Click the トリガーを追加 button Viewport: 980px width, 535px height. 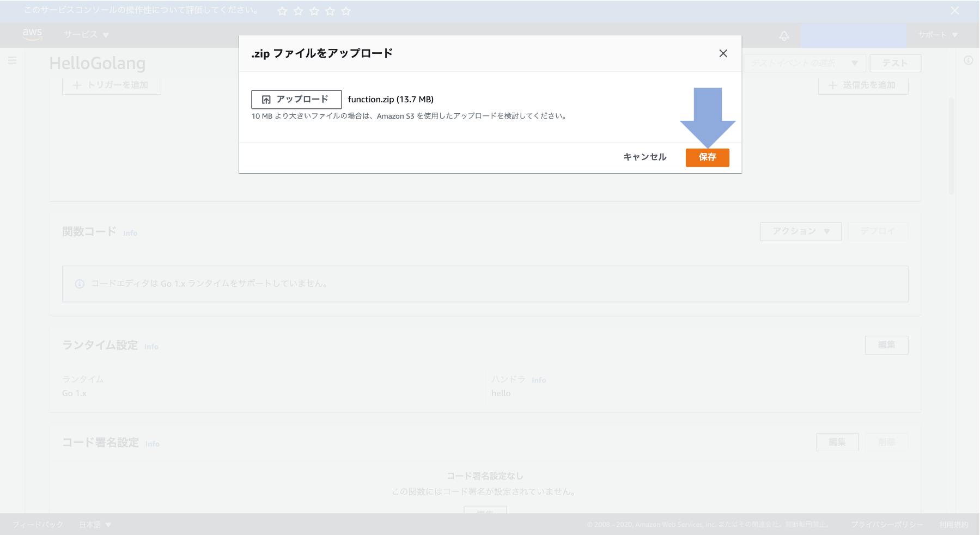[112, 85]
